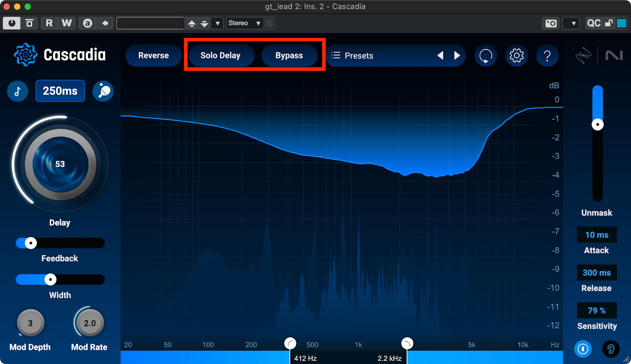Click the Unmask label
This screenshot has height=364, width=631.
597,213
